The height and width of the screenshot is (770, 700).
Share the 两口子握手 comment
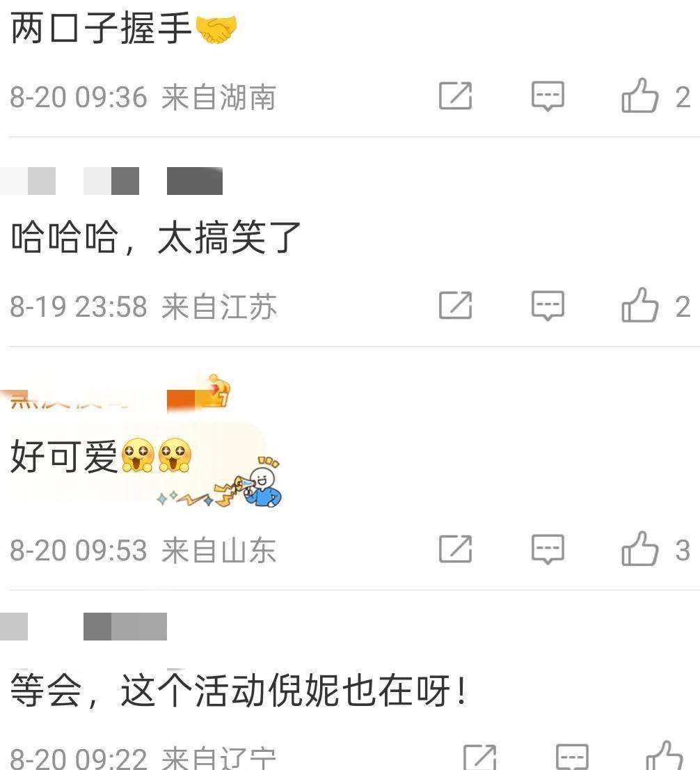455,96
